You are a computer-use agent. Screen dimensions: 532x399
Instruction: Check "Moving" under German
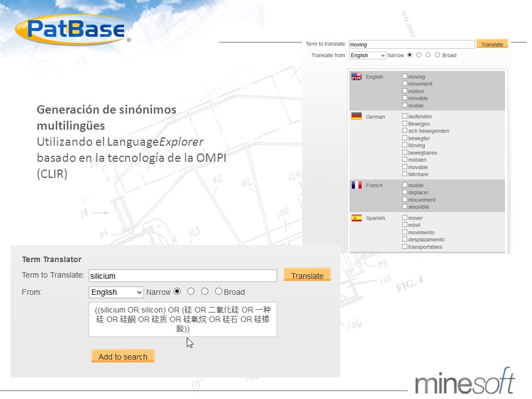(x=405, y=145)
